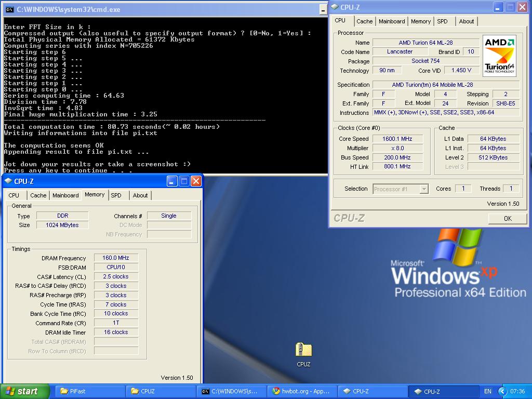The height and width of the screenshot is (399, 532).
Task: Click the 200.0 MHz bus speed value
Action: tap(397, 157)
